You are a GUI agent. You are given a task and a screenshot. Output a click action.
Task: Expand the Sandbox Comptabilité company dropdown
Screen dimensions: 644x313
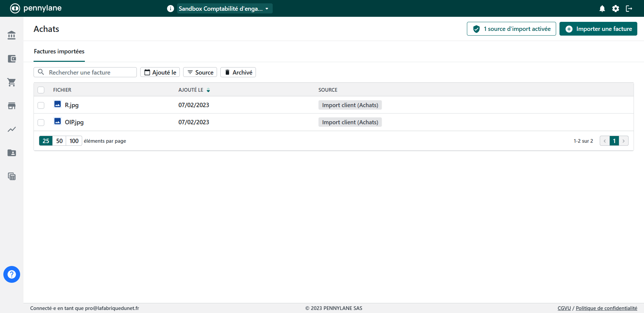point(224,9)
